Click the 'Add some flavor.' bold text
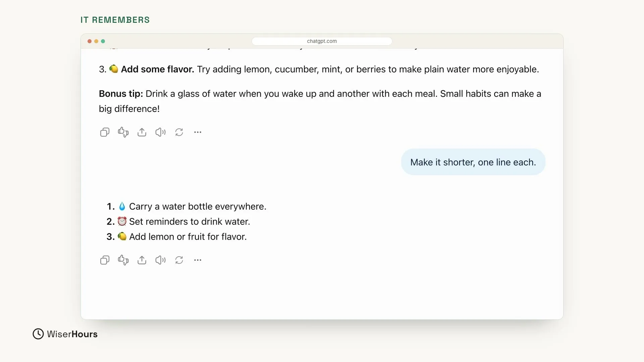The width and height of the screenshot is (644, 362). pyautogui.click(x=157, y=69)
